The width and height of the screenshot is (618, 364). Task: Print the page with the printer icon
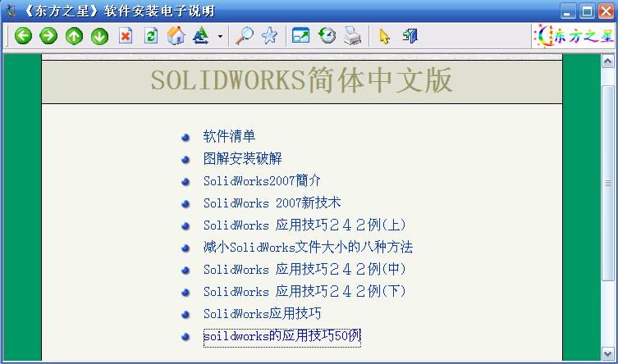pos(352,35)
